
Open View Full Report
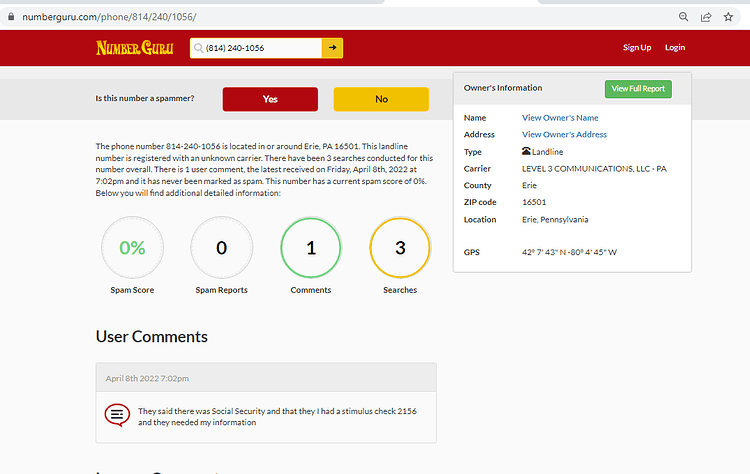(638, 88)
